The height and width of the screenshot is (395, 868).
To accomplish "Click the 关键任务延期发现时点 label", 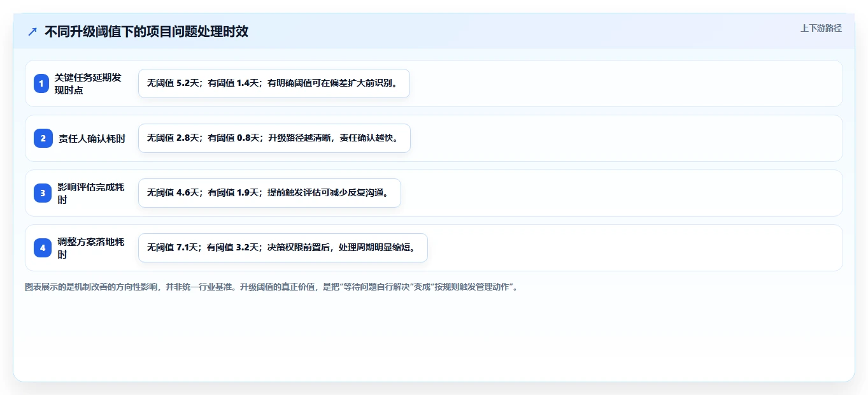I will pos(88,83).
